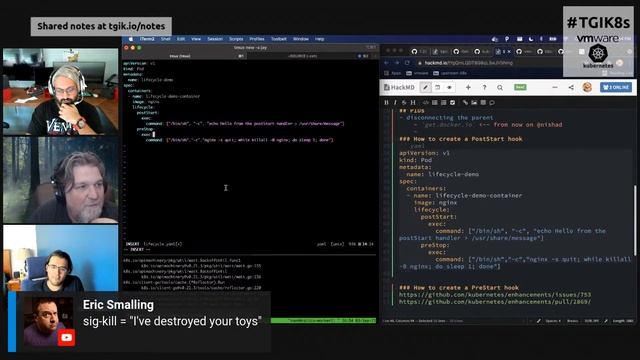The height and width of the screenshot is (360, 640).
Task: Insert list from editor toolbar
Action: tap(443, 102)
